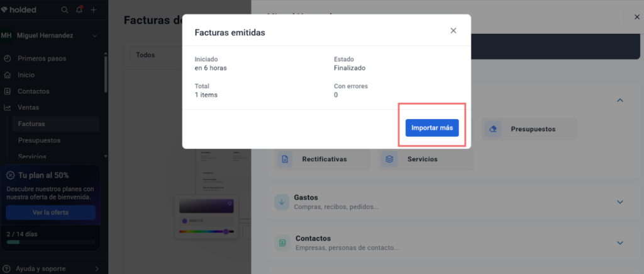Screen dimensions: 644x274
Task: Click the Inicio house icon
Action: (8, 75)
